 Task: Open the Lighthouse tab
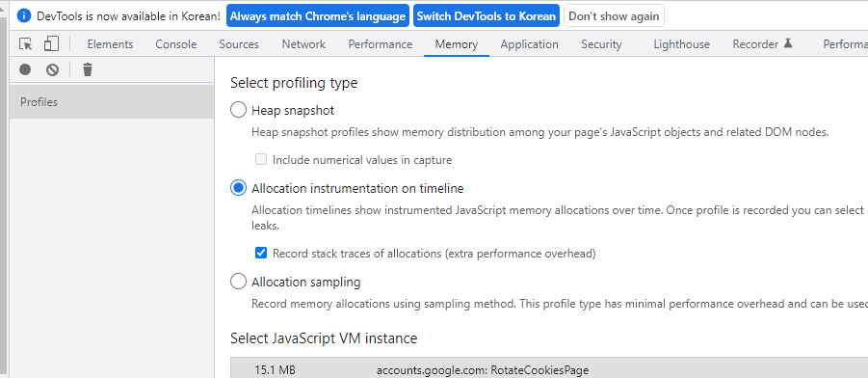tap(681, 44)
